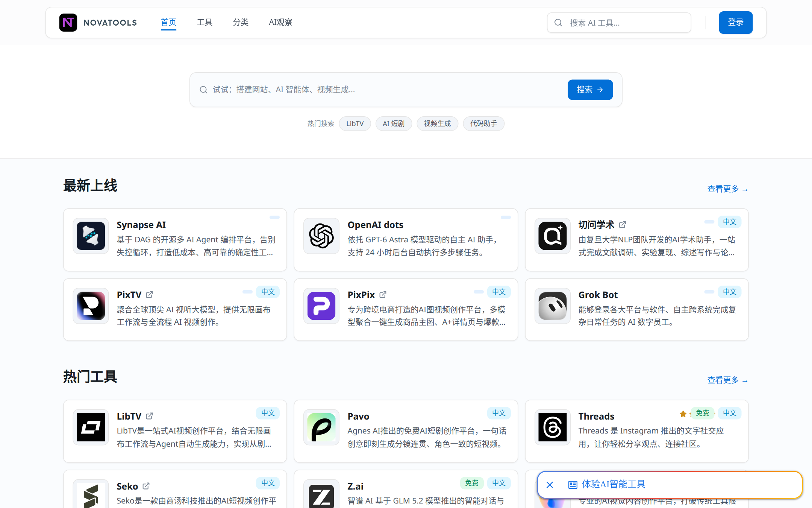Switch to the 首页 nav tab
This screenshot has height=508, width=812.
[168, 23]
